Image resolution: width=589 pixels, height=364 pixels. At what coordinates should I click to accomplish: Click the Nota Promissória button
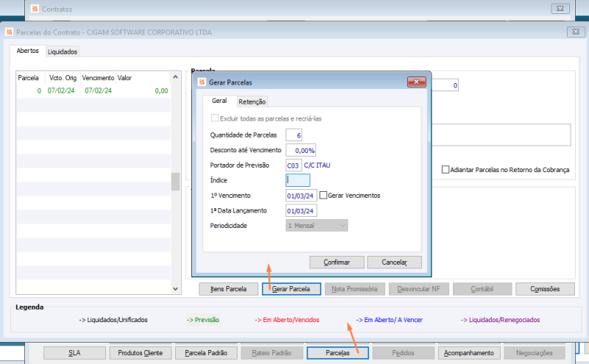click(x=355, y=289)
